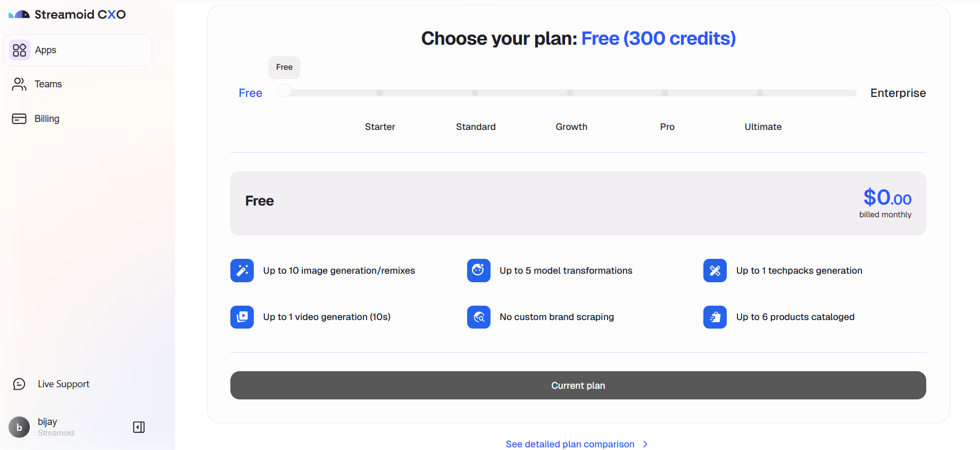
Task: Click the Live Support chat icon
Action: click(x=19, y=384)
